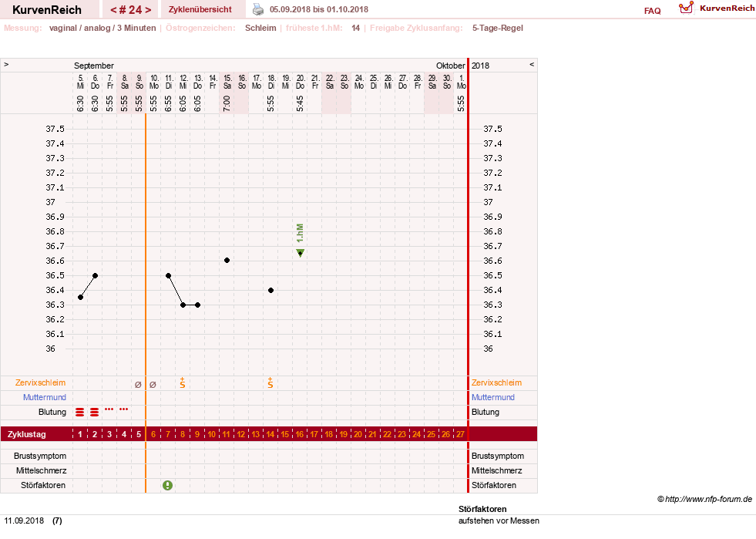Click the Schleim Östrogenzeichen value
Viewport: 756px width, 539px height.
tap(260, 28)
